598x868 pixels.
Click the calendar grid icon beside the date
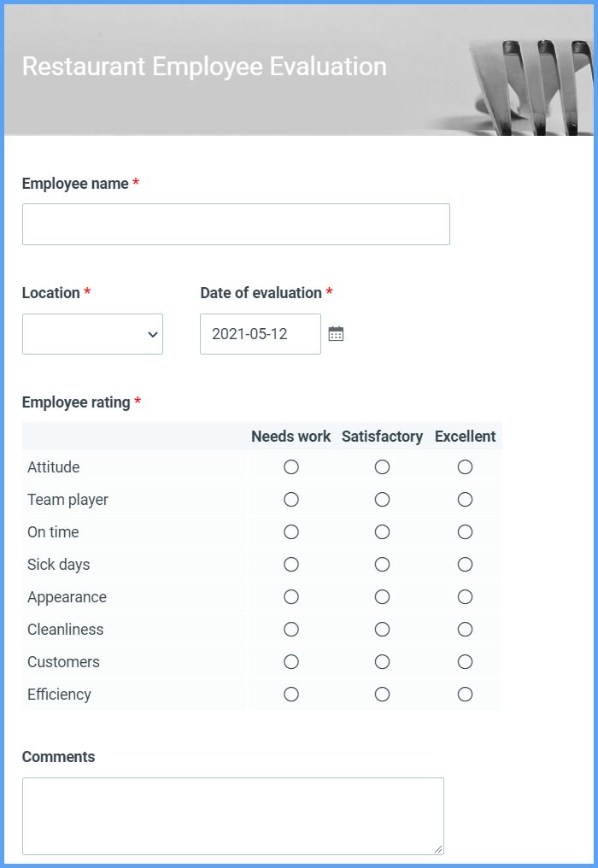(336, 333)
